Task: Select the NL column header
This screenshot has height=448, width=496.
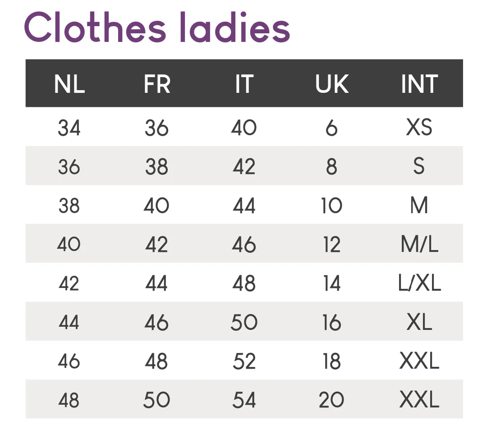Action: click(x=69, y=84)
